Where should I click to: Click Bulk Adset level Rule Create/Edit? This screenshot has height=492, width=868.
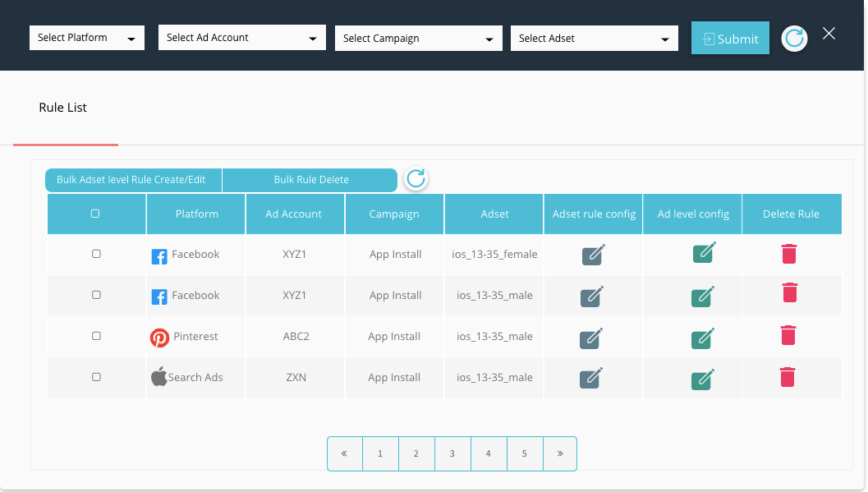pos(131,180)
